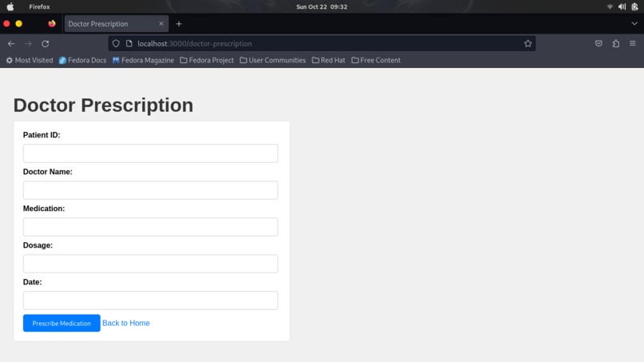Open the Wi-Fi status icon
The height and width of the screenshot is (362, 644).
point(610,6)
